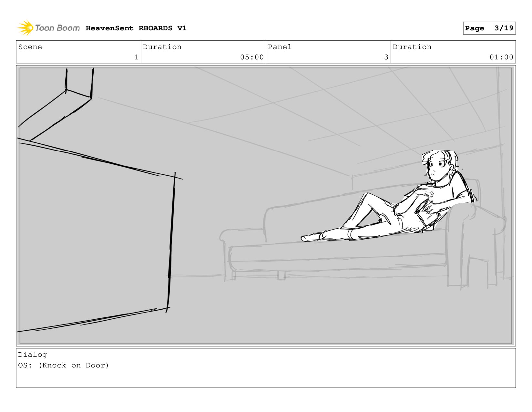
Task: Click the 'Scene' header label
Action: tap(30, 47)
